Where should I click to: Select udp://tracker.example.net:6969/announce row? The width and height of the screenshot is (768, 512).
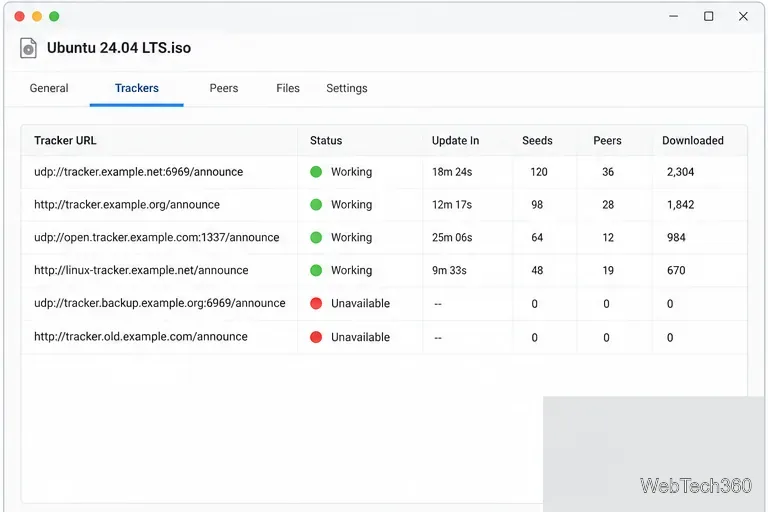point(384,172)
